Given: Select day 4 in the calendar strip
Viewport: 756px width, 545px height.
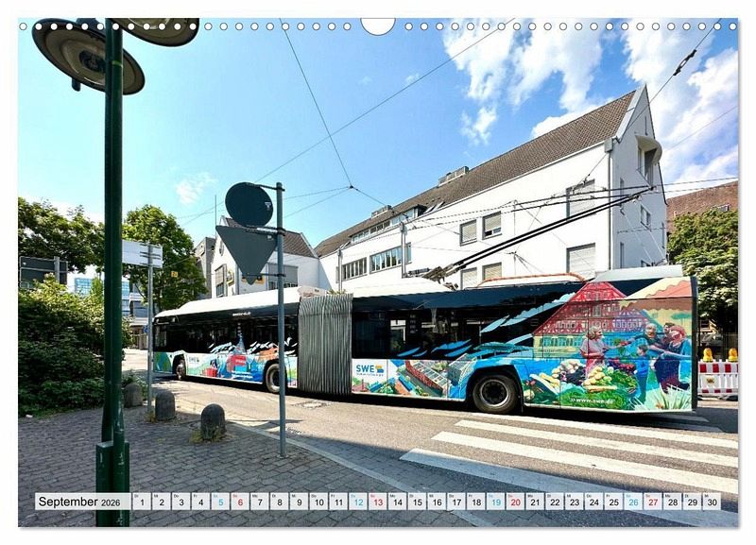Looking at the screenshot, I should (x=200, y=502).
